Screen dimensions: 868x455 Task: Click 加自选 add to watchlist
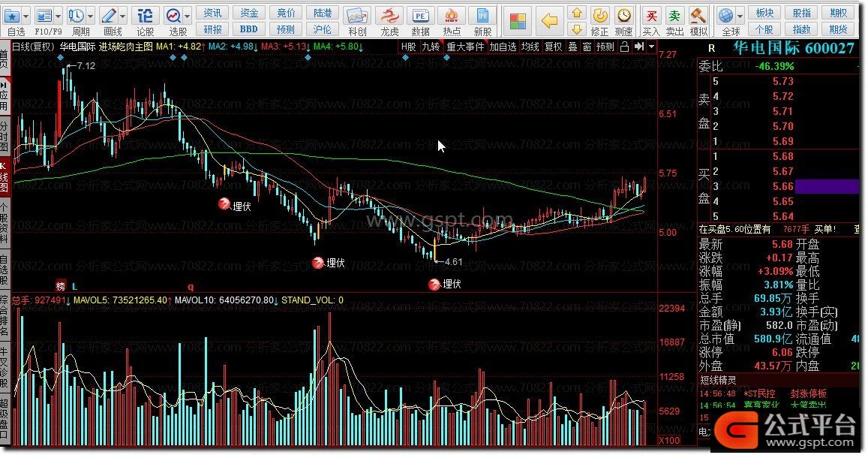point(503,47)
